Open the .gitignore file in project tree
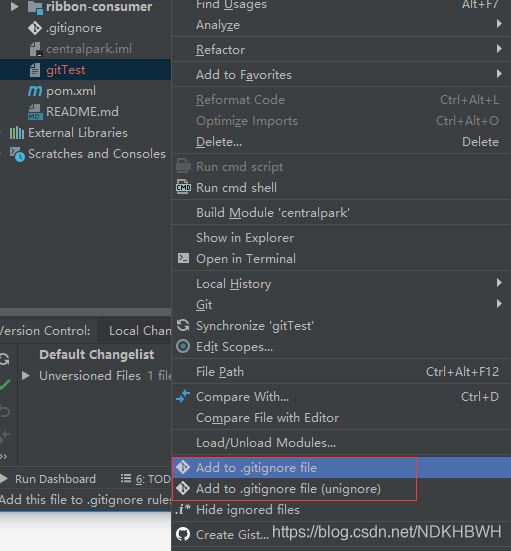The width and height of the screenshot is (511, 551). (74, 28)
